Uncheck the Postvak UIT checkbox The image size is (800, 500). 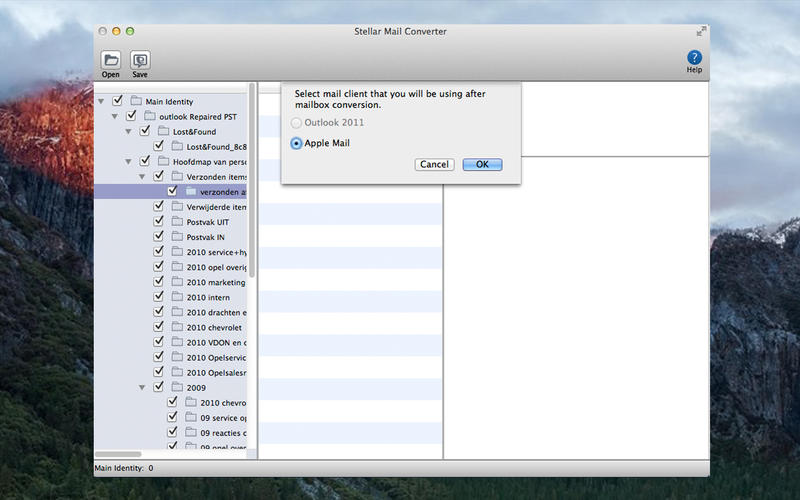[x=159, y=220]
